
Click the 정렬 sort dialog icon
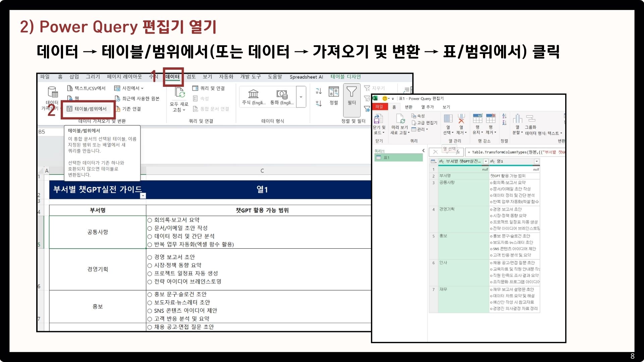(333, 92)
